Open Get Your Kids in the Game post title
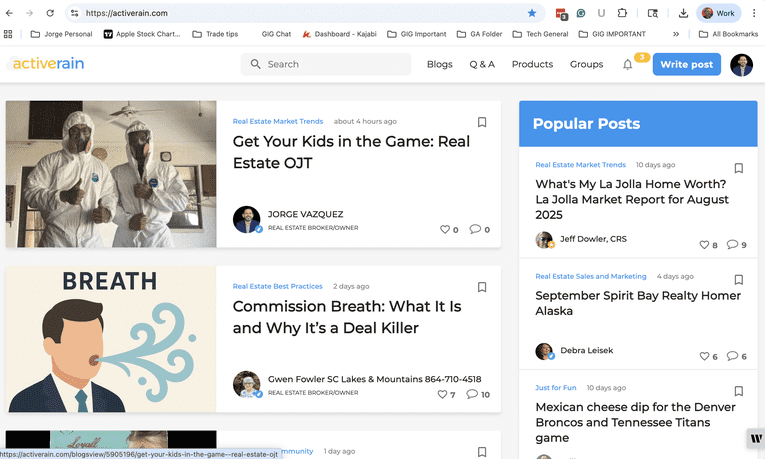The width and height of the screenshot is (765, 459). coord(351,152)
